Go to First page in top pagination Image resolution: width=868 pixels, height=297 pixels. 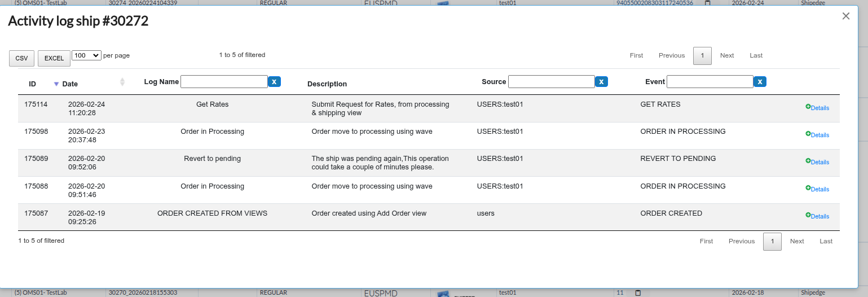tap(636, 55)
